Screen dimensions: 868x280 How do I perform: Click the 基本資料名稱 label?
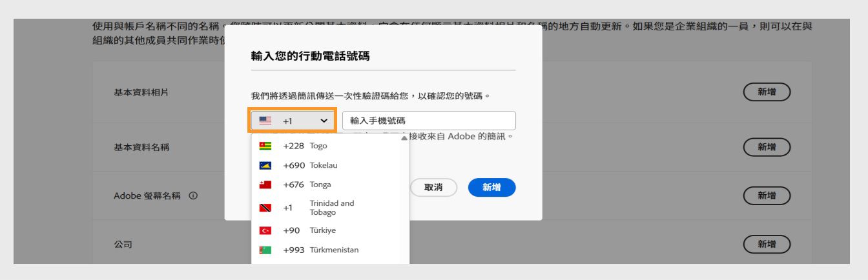141,147
